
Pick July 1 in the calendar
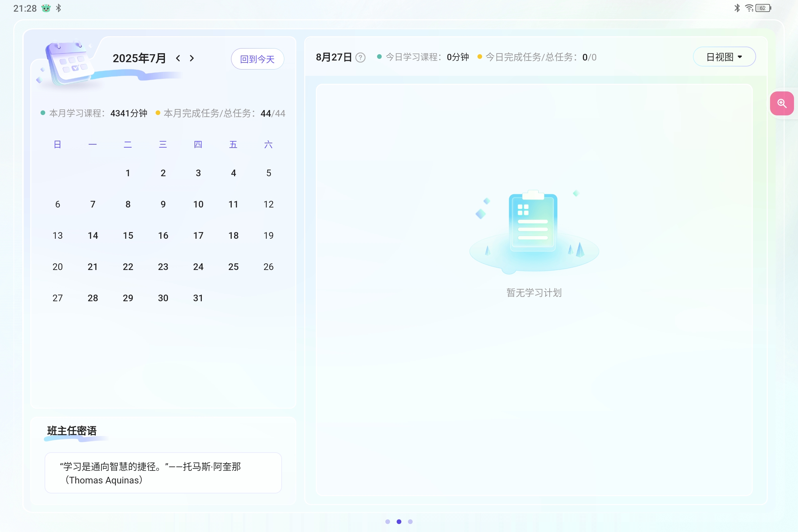point(128,173)
